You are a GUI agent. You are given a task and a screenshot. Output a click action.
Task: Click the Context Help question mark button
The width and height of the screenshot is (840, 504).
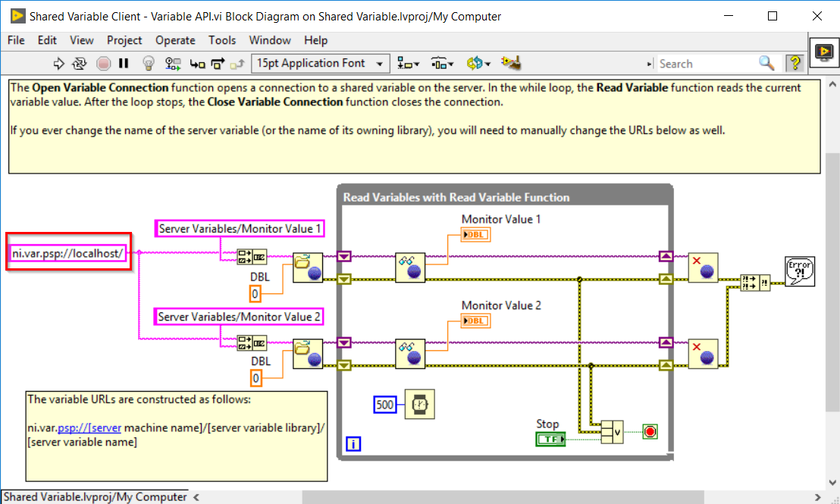click(x=795, y=64)
